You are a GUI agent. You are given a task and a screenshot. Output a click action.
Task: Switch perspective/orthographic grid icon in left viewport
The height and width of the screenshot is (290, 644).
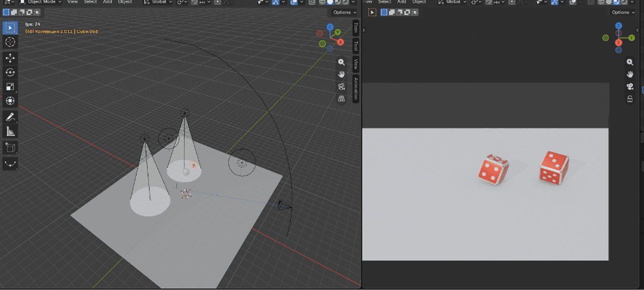point(341,99)
